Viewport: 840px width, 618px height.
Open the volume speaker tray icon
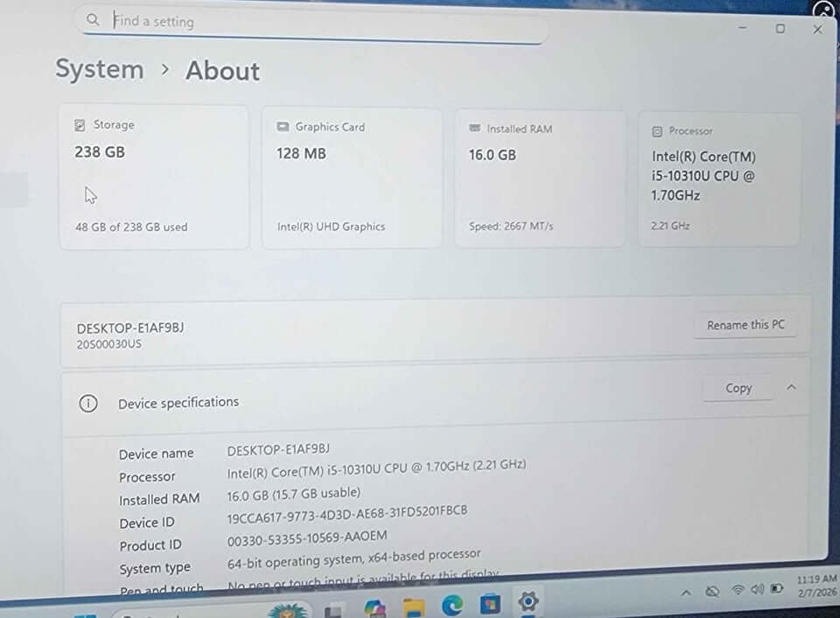[x=757, y=589]
